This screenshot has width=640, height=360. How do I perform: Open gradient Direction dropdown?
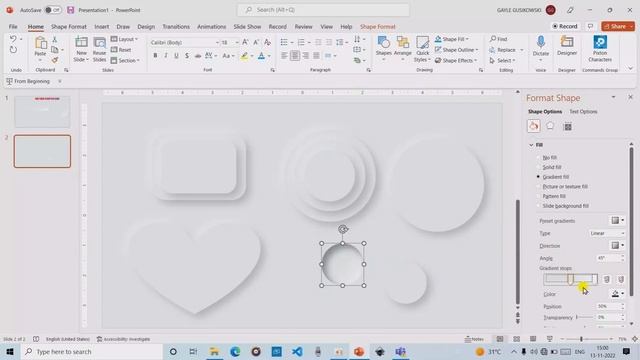click(618, 245)
